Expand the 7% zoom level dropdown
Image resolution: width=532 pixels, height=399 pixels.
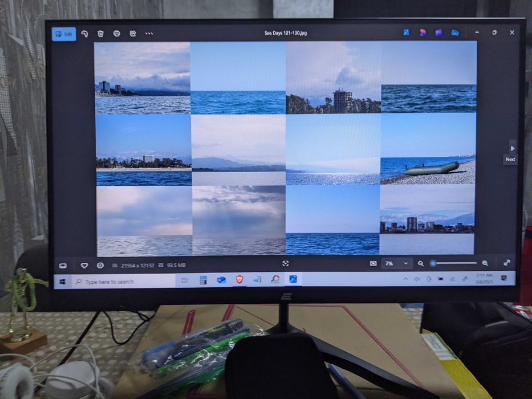pyautogui.click(x=396, y=263)
